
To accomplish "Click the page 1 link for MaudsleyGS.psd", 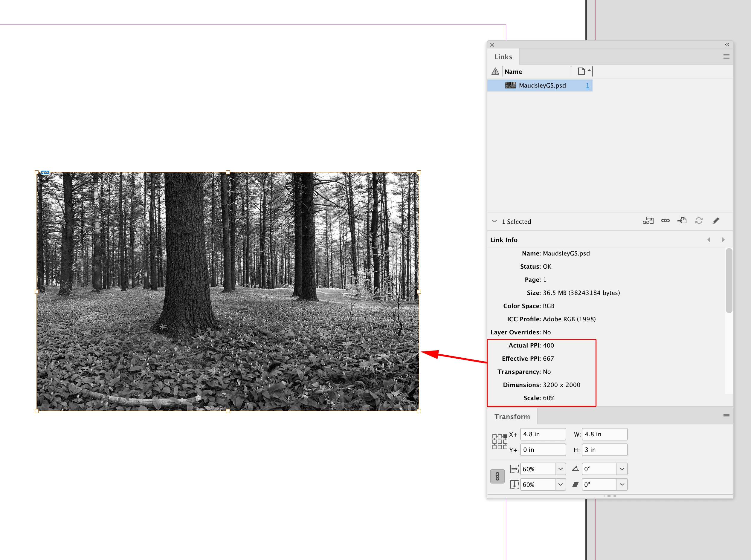I will pos(587,86).
